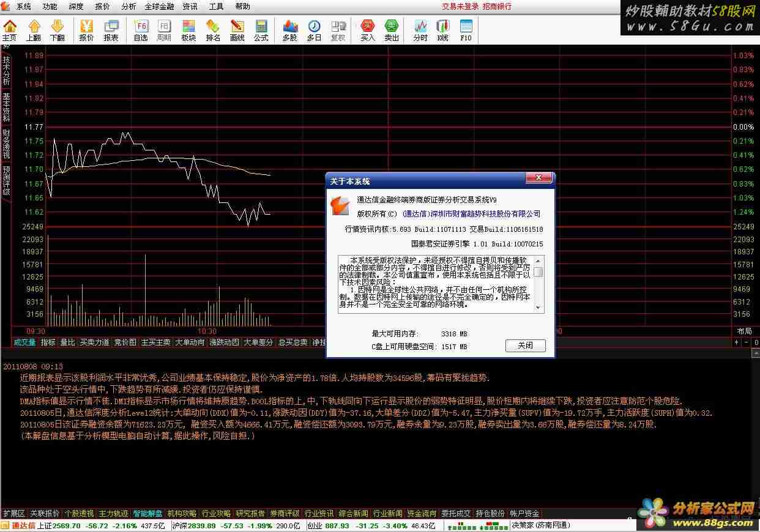This screenshot has width=760, height=532.
Task: Open the 主力轨迹 bottom tab
Action: (114, 514)
